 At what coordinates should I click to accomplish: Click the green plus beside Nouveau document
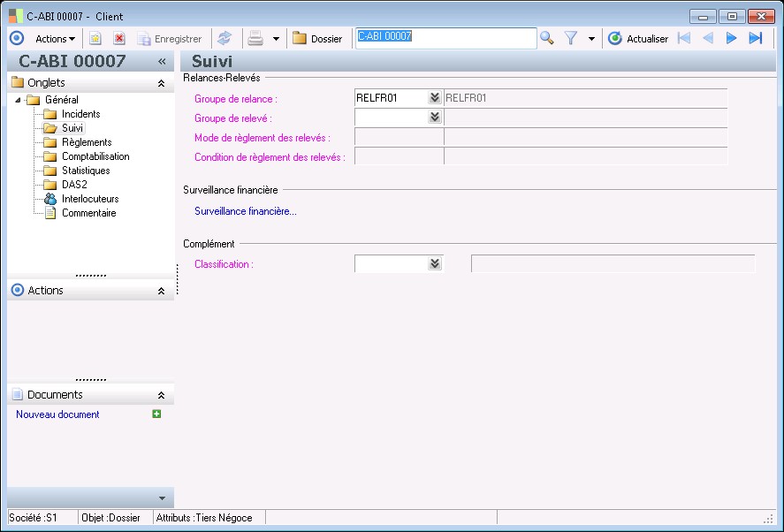click(156, 414)
